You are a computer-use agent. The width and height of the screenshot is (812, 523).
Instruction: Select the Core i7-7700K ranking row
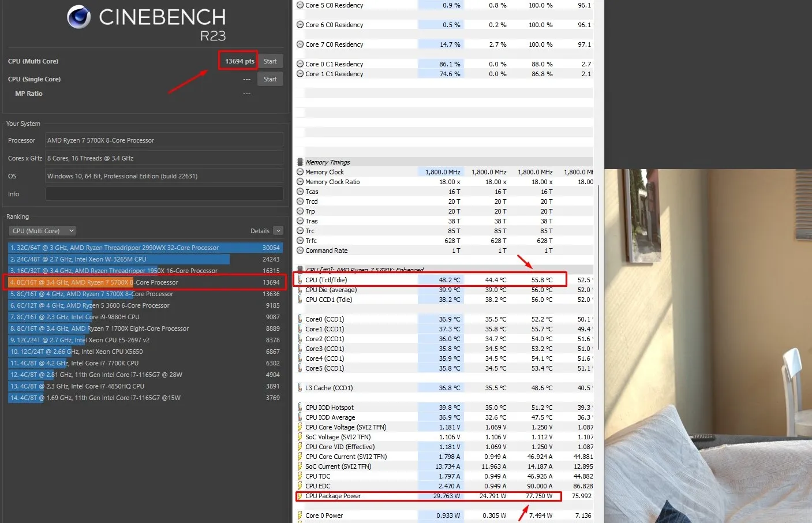point(145,363)
